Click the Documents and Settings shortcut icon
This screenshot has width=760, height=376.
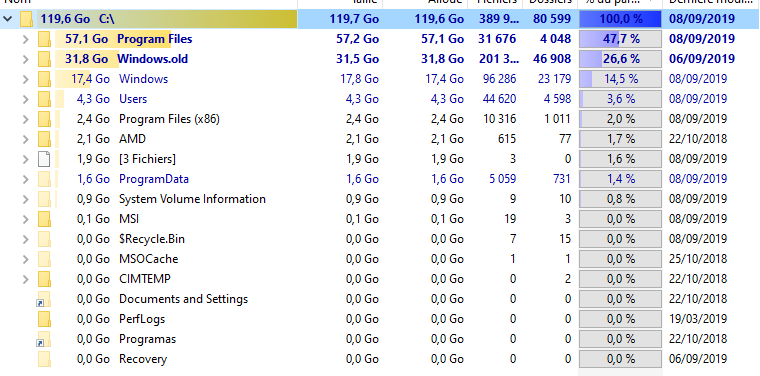point(44,299)
